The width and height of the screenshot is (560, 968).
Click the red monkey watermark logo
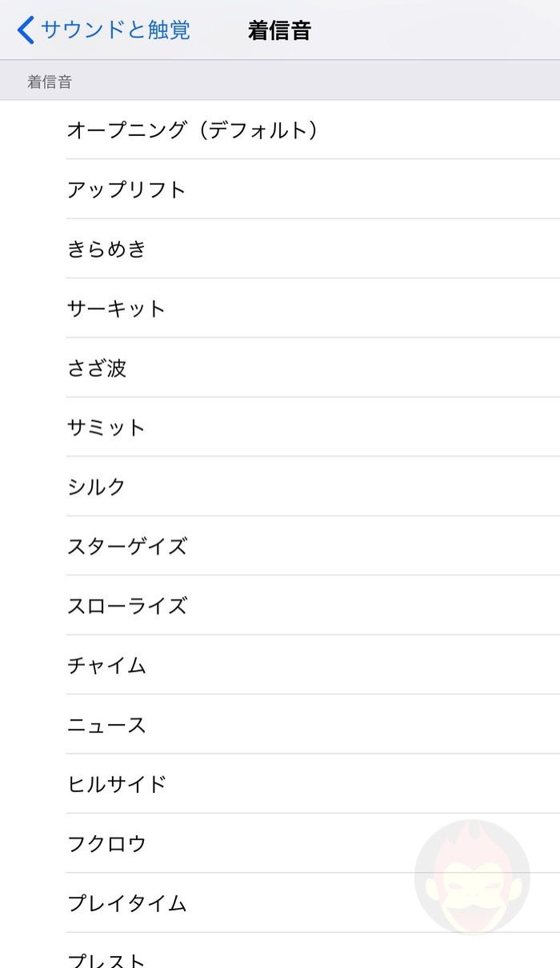(x=472, y=877)
